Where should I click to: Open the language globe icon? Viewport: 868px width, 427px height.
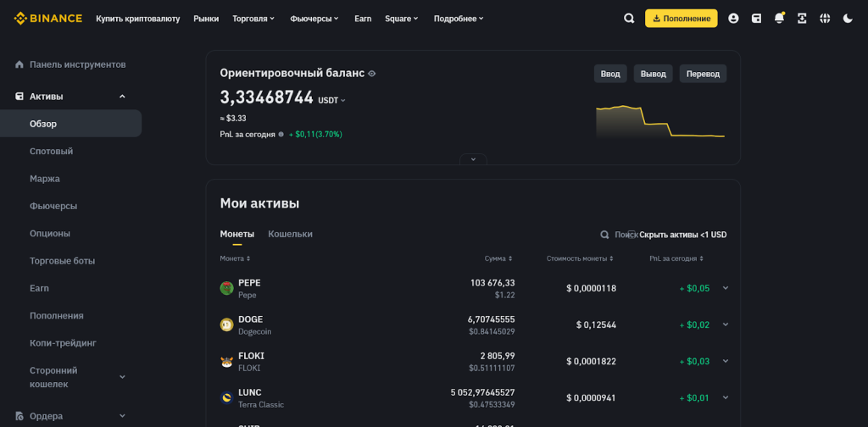point(825,19)
